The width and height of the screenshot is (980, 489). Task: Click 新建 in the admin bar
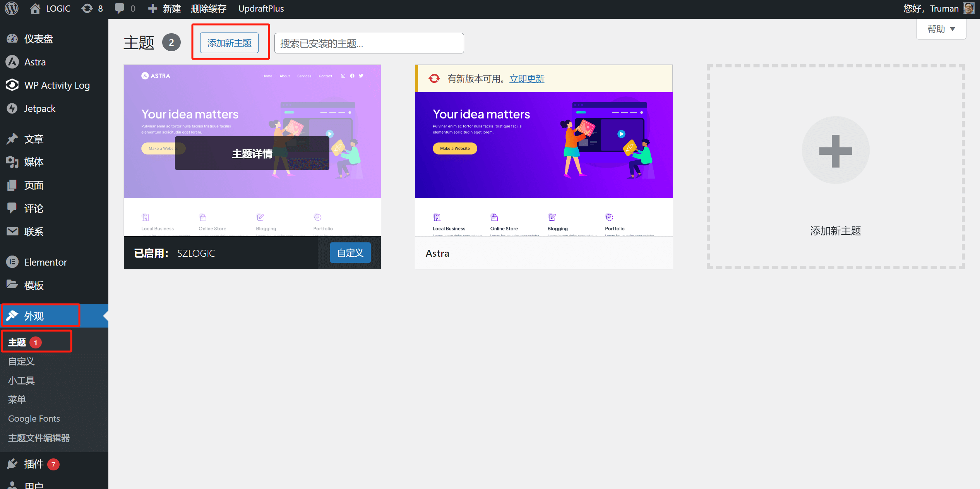pos(172,9)
